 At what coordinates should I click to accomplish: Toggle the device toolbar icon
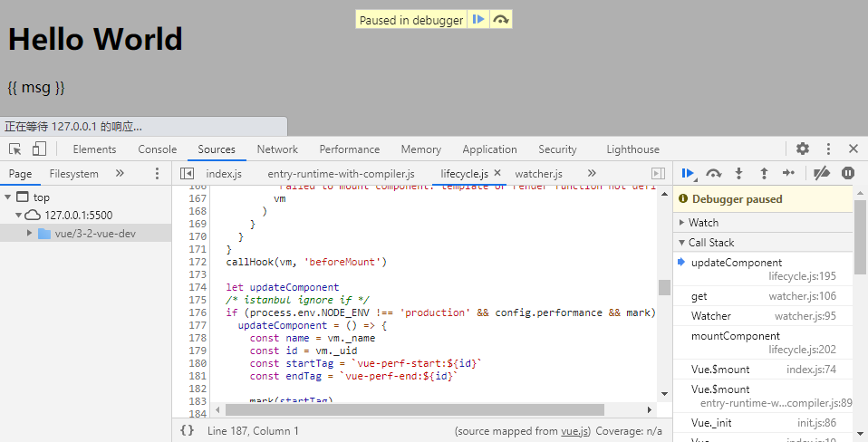[x=39, y=149]
